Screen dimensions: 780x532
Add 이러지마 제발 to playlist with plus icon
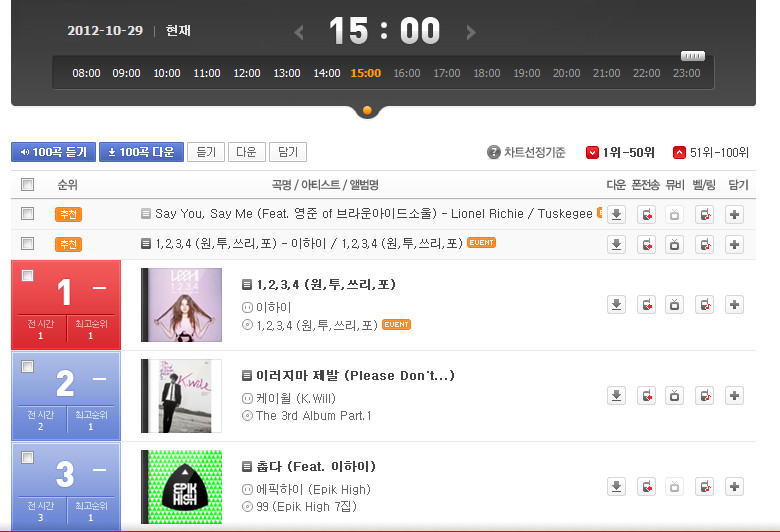coord(734,396)
